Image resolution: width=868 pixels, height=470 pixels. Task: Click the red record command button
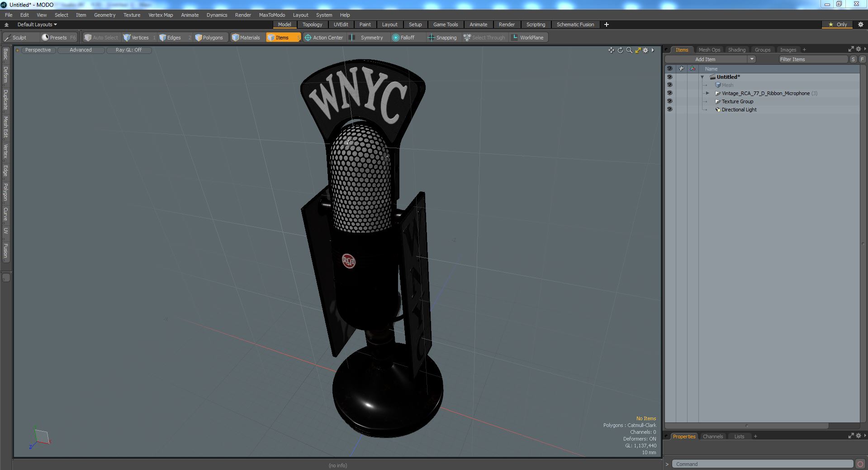point(860,464)
